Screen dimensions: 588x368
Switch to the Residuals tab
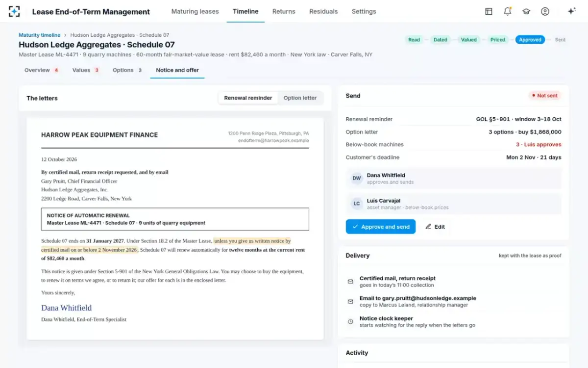[323, 11]
